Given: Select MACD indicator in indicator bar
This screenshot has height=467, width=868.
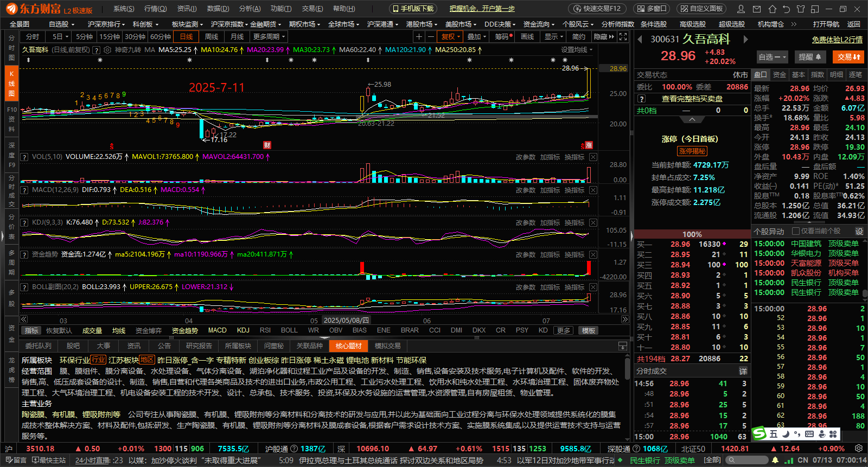Looking at the screenshot, I should 217,330.
